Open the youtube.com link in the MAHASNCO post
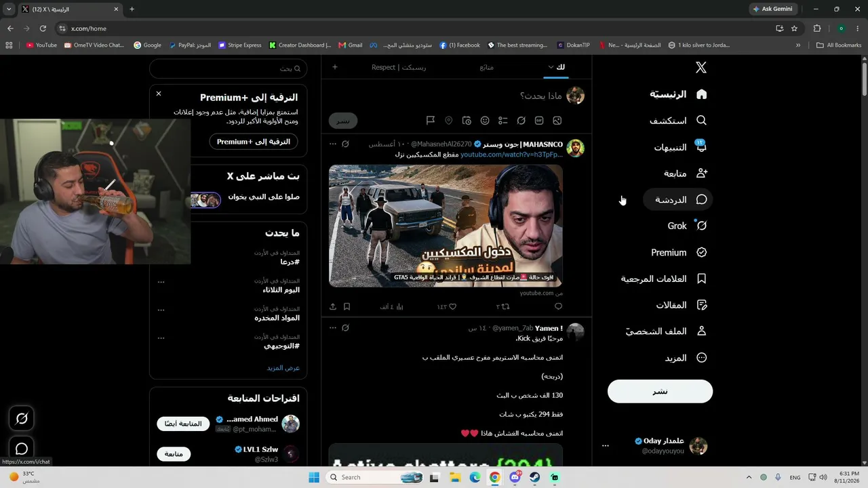This screenshot has width=868, height=488. click(511, 155)
